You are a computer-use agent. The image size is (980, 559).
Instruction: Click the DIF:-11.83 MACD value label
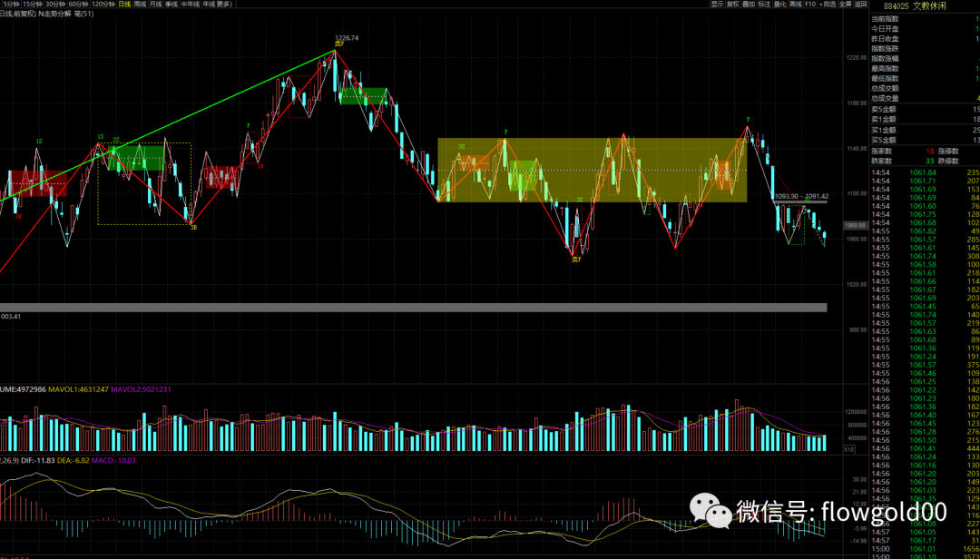[x=38, y=460]
